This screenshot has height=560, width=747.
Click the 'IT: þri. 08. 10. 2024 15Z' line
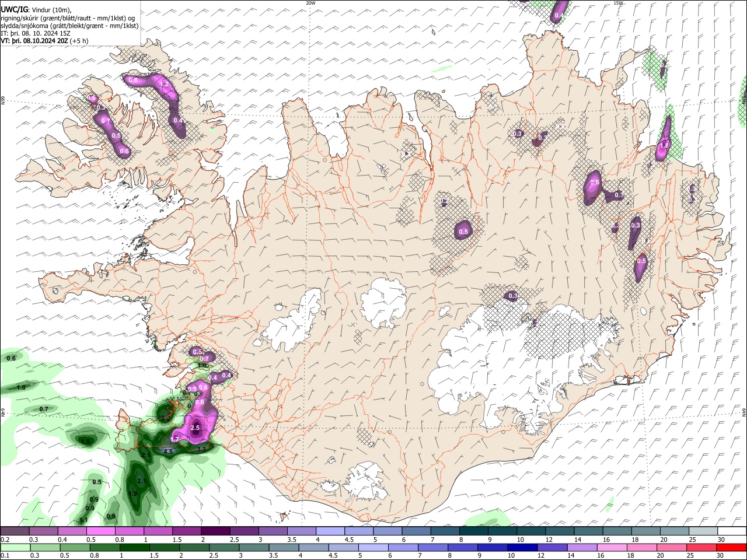click(x=35, y=33)
